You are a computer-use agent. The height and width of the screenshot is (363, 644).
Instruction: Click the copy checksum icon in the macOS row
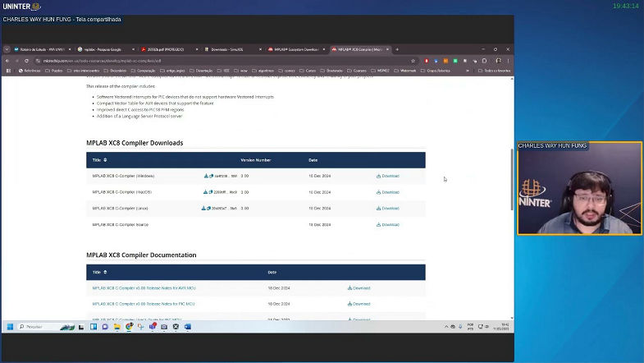click(x=210, y=192)
